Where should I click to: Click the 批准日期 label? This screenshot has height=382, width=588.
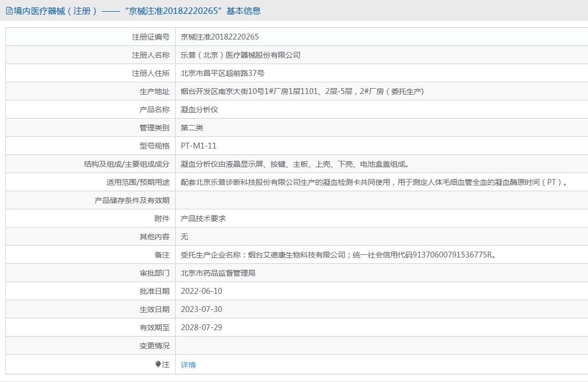154,291
